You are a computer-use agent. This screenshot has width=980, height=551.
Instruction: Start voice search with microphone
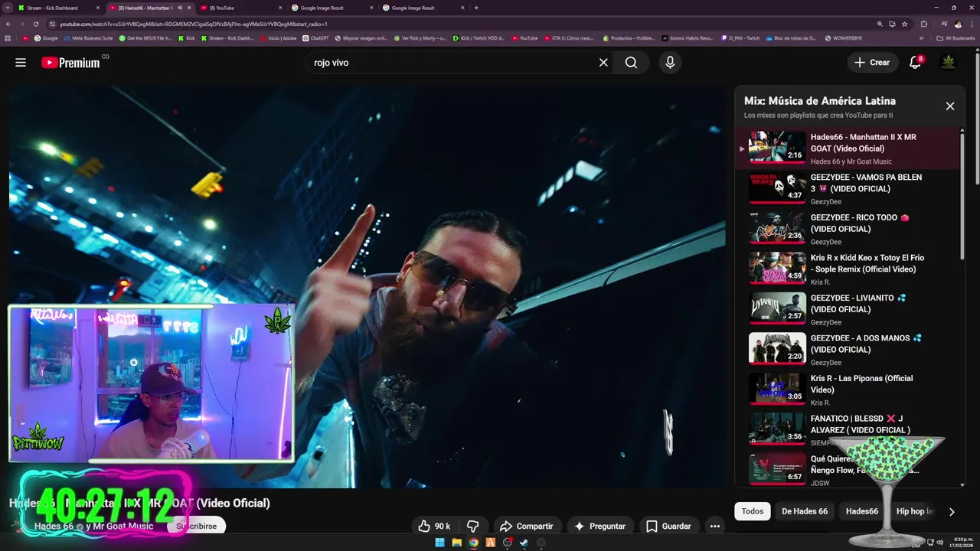pos(670,63)
